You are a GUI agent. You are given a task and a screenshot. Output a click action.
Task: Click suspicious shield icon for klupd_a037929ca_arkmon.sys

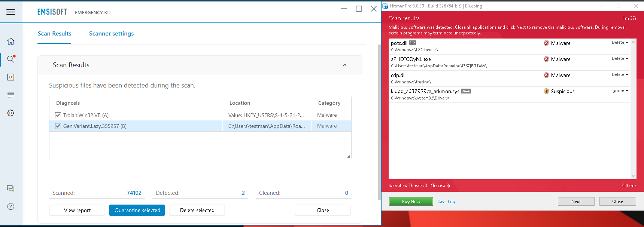(546, 91)
